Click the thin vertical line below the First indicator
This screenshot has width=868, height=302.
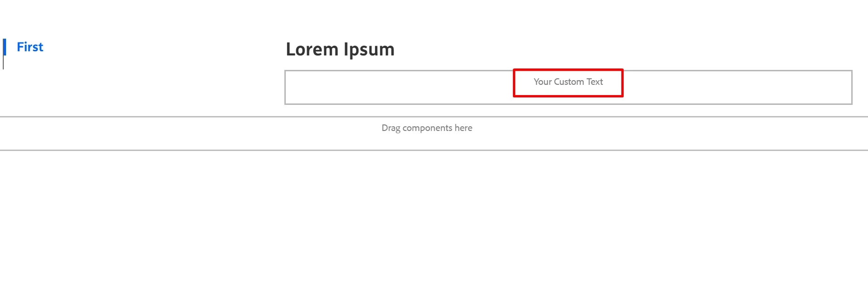[3, 62]
